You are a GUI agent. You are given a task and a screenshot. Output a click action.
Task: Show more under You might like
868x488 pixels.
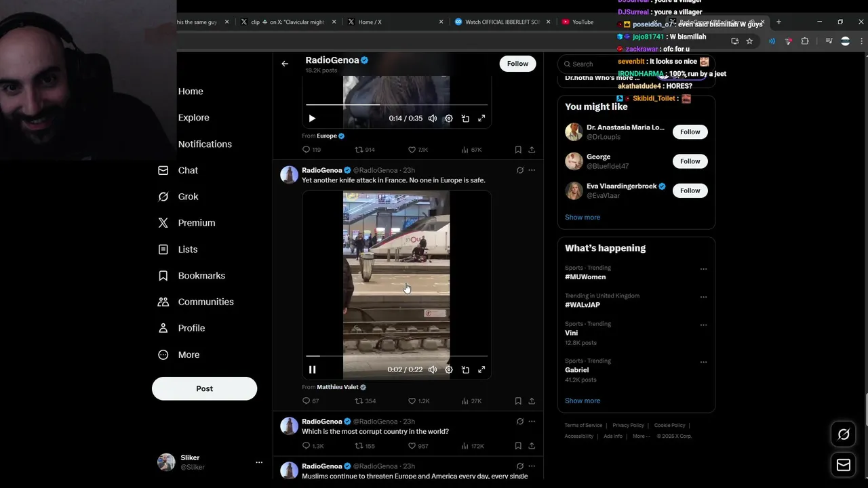(583, 217)
